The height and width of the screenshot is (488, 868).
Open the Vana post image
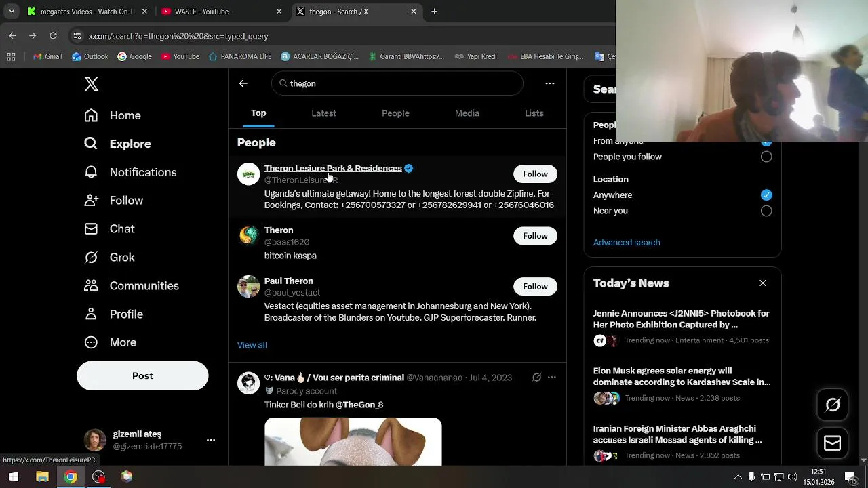(x=353, y=442)
